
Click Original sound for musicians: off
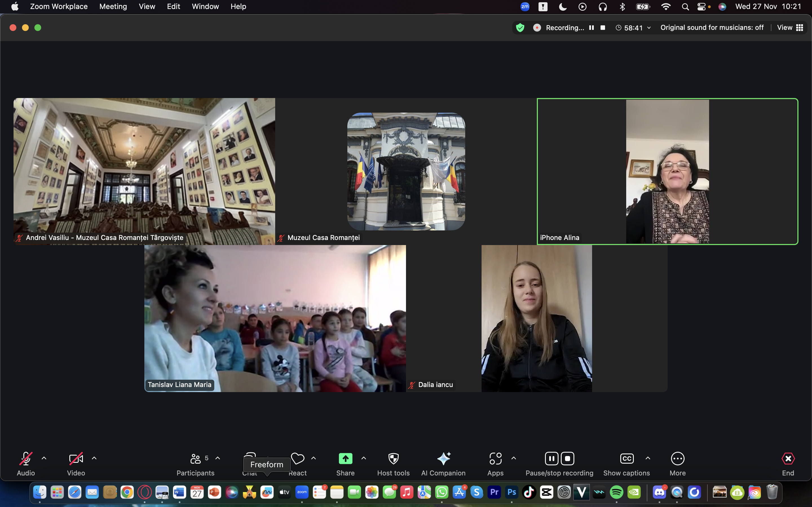[712, 28]
